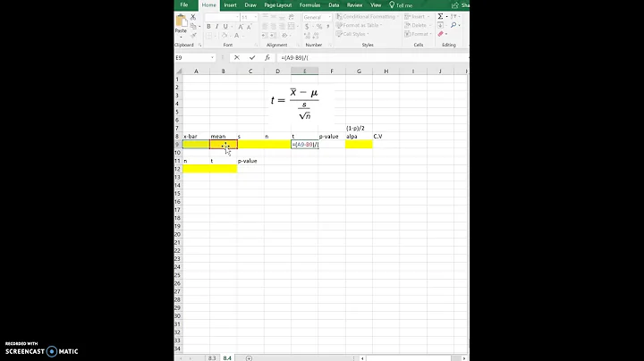Click the Comma Style icon
The width and height of the screenshot is (644, 361).
click(x=327, y=26)
